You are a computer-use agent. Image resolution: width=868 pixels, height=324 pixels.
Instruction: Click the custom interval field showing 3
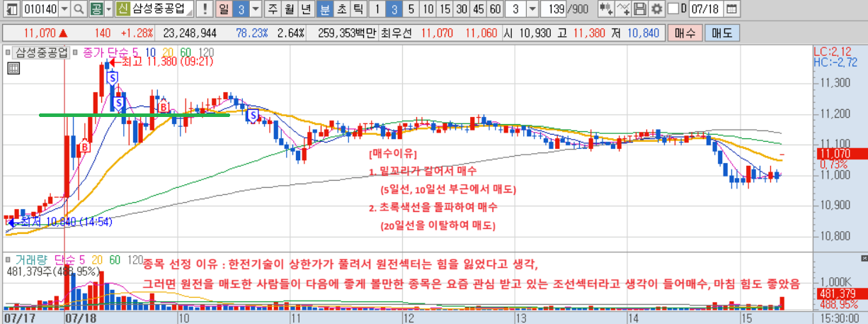515,9
